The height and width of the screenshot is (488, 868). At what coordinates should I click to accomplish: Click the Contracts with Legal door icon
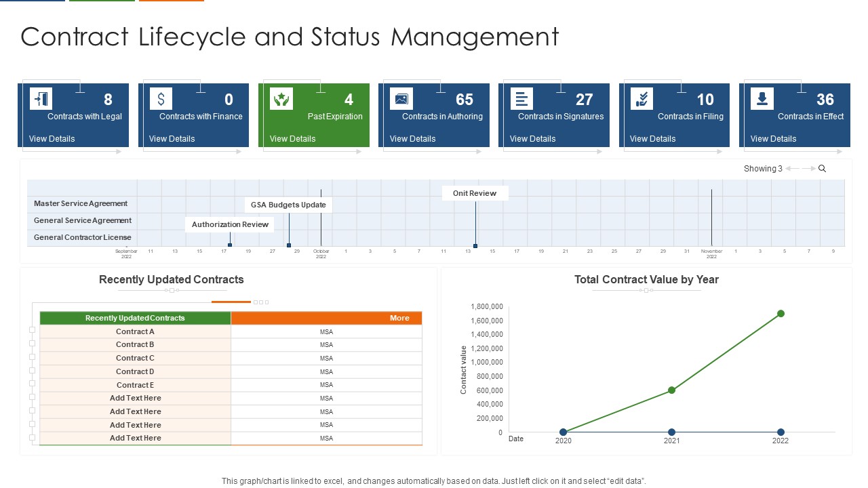coord(41,99)
